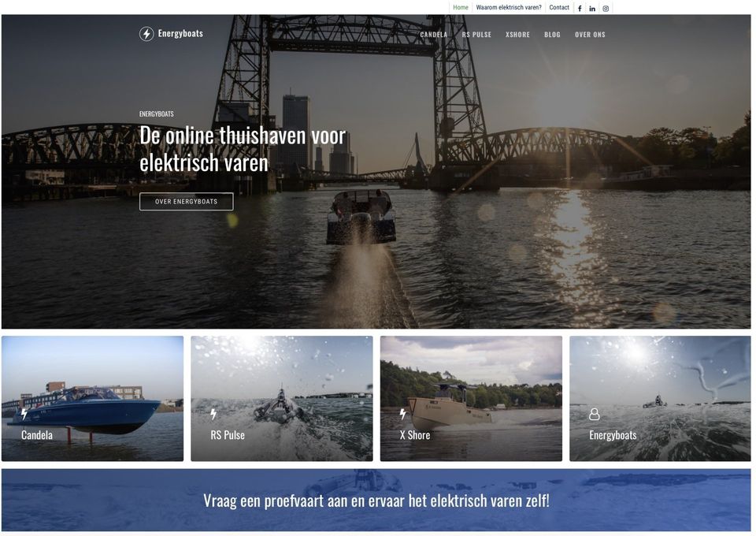Open the Facebook social icon
The height and width of the screenshot is (536, 756).
(x=580, y=8)
